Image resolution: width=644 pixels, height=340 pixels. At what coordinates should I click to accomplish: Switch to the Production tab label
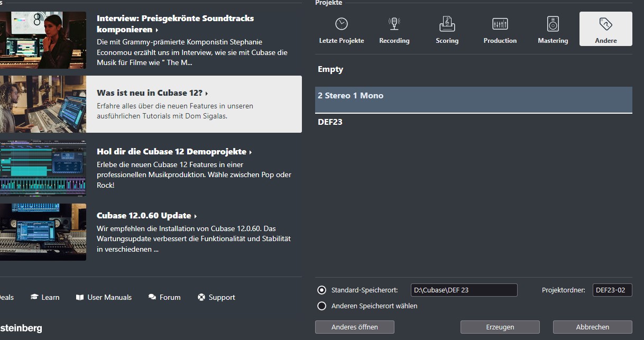(500, 41)
